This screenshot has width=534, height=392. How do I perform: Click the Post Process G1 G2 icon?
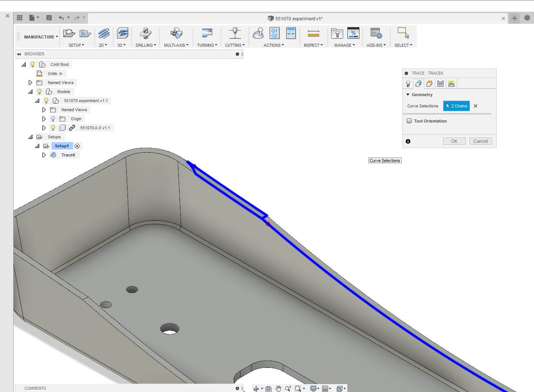click(x=274, y=34)
